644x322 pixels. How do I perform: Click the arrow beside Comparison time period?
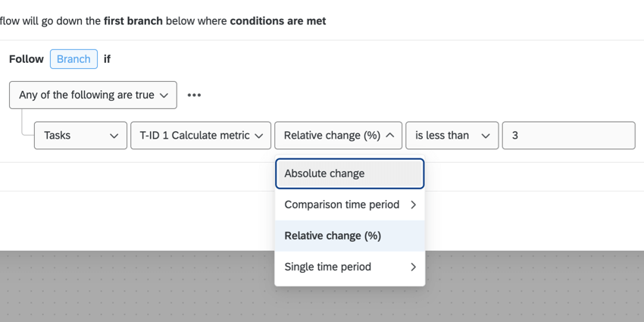click(x=413, y=205)
